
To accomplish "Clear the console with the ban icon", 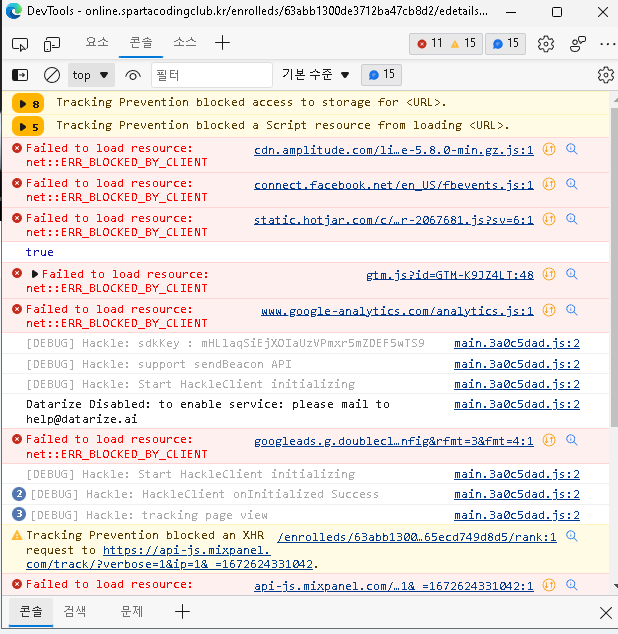I will 51,75.
